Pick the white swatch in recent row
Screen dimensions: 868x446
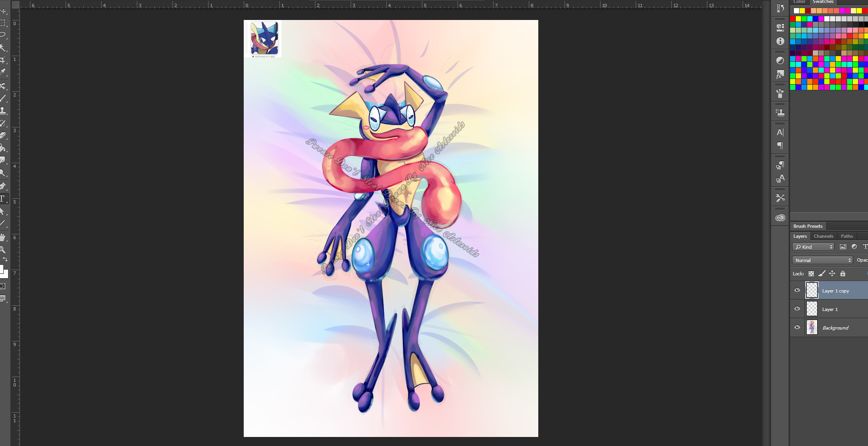[796, 10]
